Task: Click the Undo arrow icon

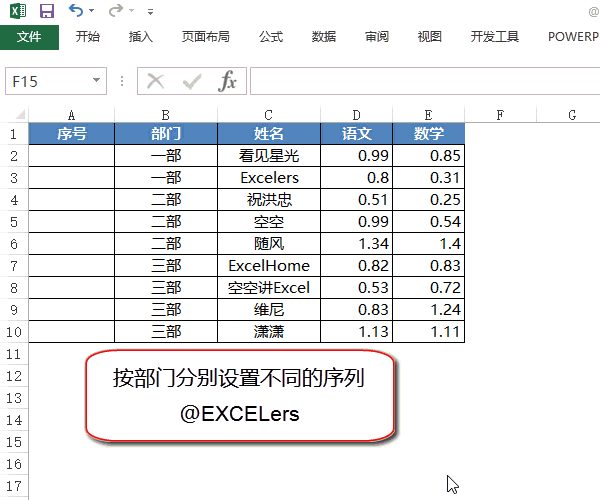Action: [x=76, y=11]
